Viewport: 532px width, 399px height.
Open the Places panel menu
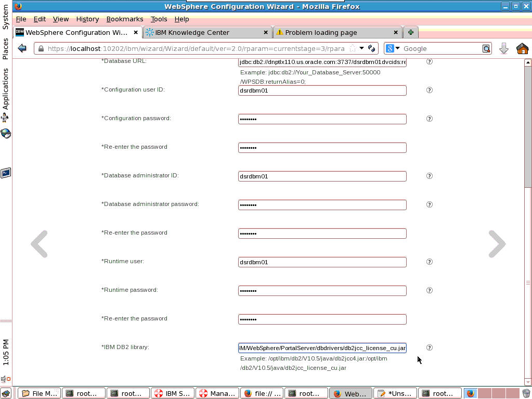(5, 48)
